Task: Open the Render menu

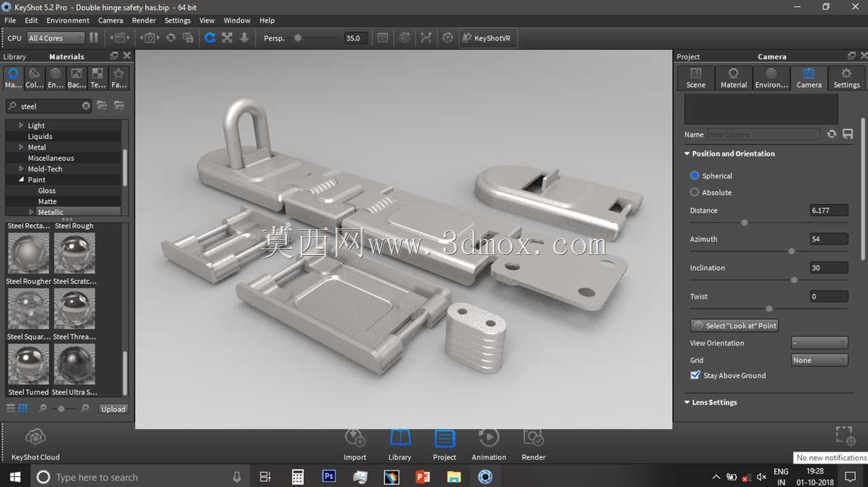Action: [x=144, y=20]
